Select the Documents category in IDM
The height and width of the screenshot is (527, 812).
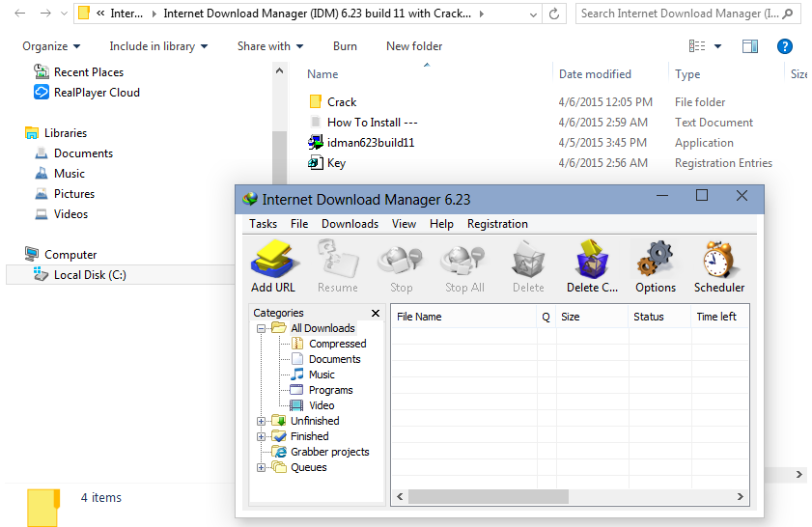tap(334, 359)
